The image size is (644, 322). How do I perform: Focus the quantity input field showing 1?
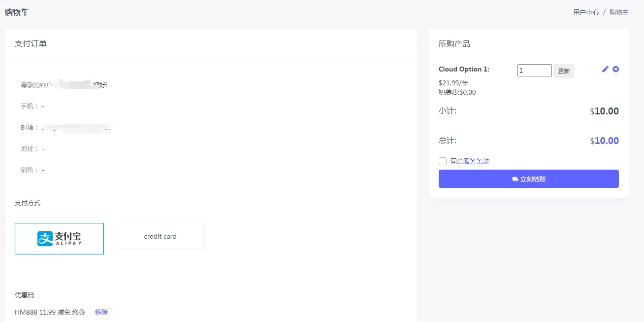click(535, 71)
